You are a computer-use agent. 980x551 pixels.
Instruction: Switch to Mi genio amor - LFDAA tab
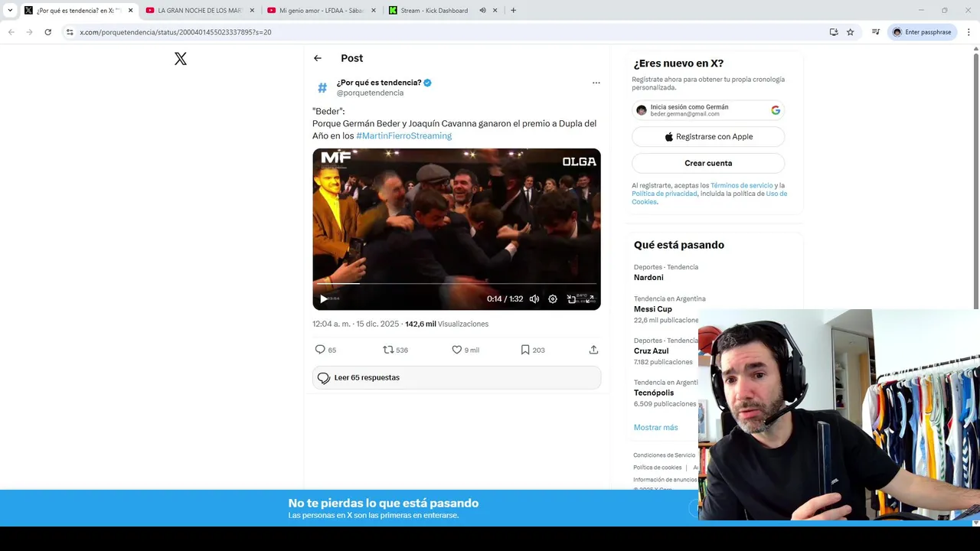[321, 11]
